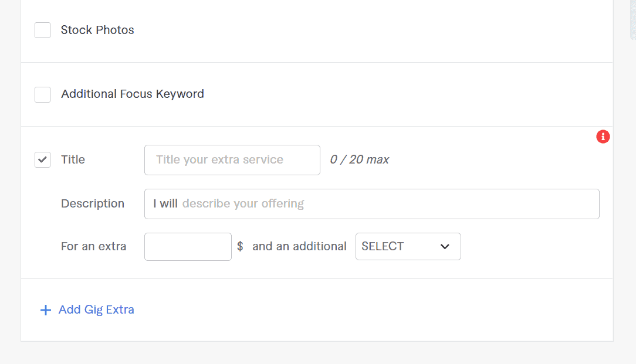Select the 'For an extra' price field
The height and width of the screenshot is (364, 636).
[x=188, y=246]
